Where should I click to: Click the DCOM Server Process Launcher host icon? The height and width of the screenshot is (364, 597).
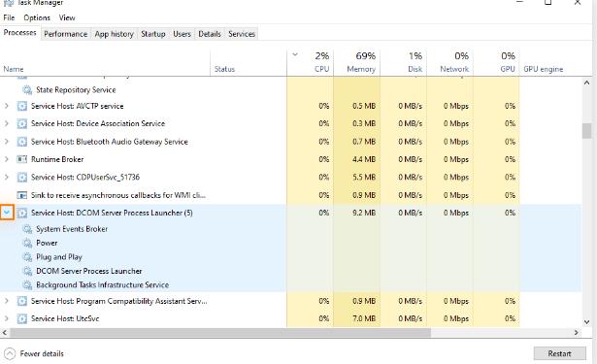pyautogui.click(x=22, y=213)
